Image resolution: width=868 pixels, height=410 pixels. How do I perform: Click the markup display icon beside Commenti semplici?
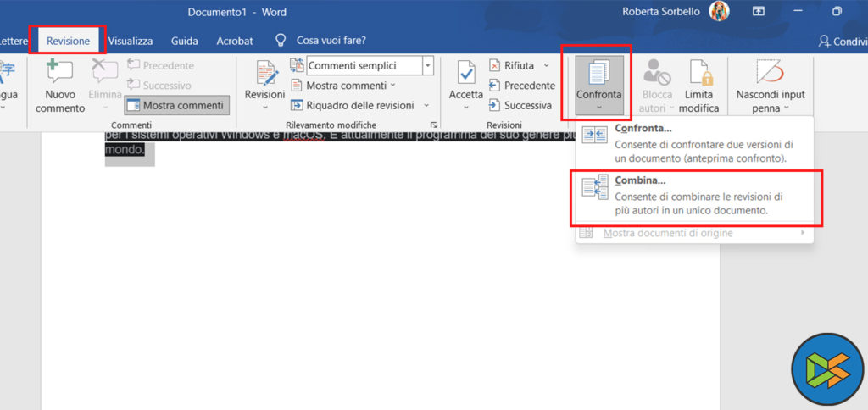tap(298, 65)
